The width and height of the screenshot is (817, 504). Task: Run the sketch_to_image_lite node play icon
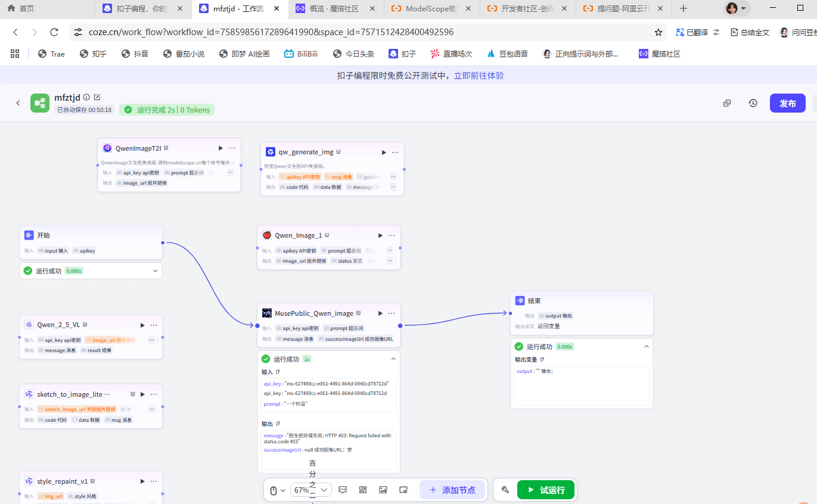(142, 394)
